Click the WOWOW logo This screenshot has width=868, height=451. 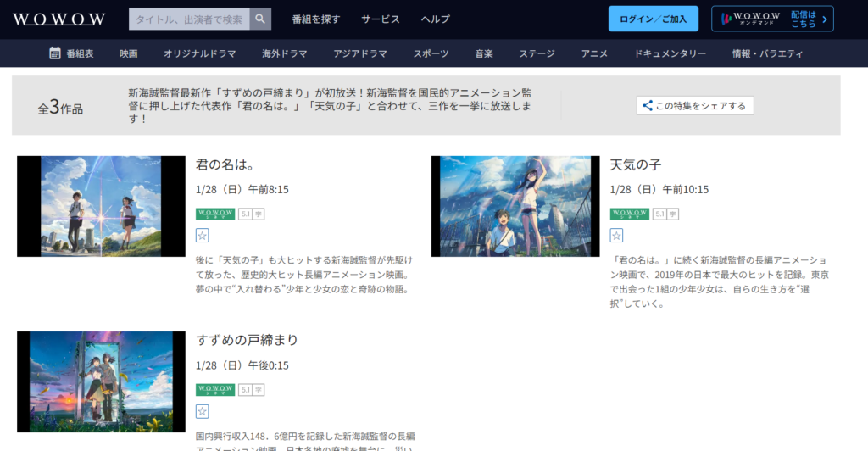[x=58, y=19]
